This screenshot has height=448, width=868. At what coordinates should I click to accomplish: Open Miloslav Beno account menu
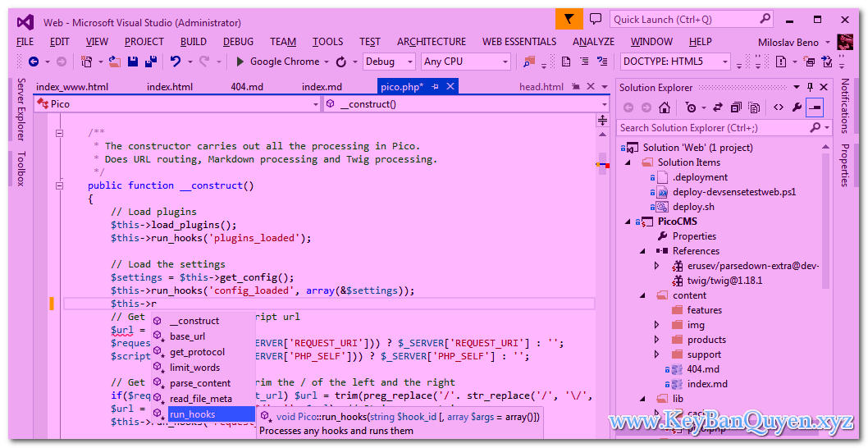(794, 42)
